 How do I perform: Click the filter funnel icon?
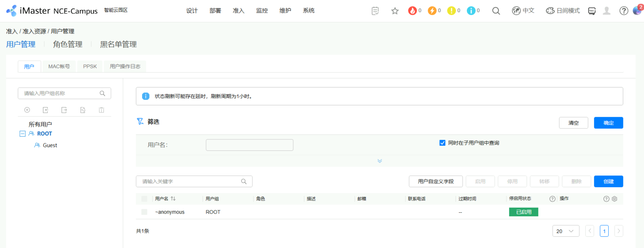(140, 122)
